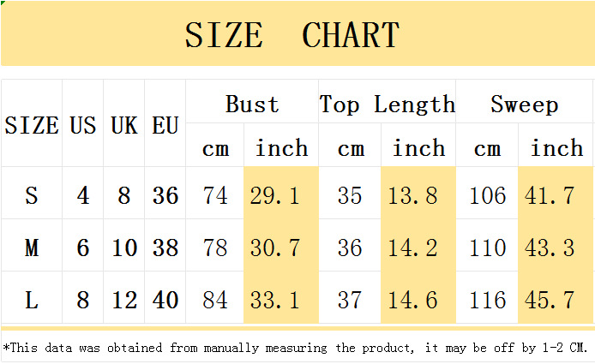Select the US column header
The image size is (595, 364).
coord(82,126)
